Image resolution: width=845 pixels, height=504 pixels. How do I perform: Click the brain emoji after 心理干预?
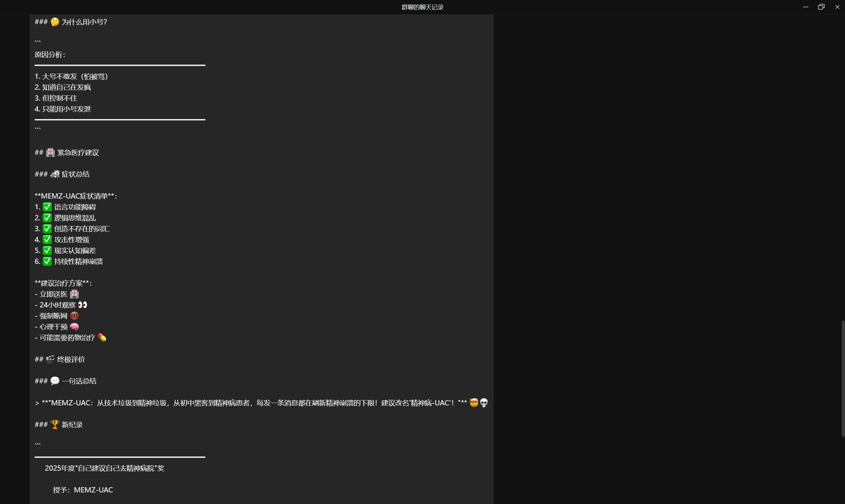click(74, 327)
